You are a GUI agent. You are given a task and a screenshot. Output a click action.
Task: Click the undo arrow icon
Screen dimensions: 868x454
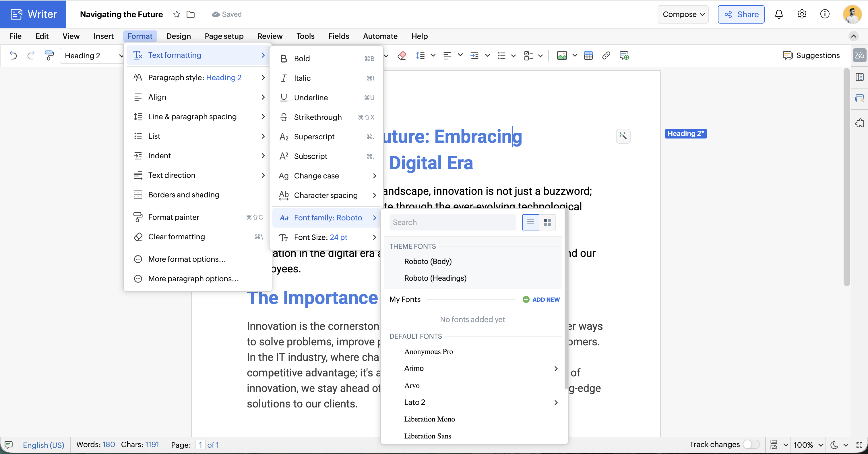tap(13, 55)
